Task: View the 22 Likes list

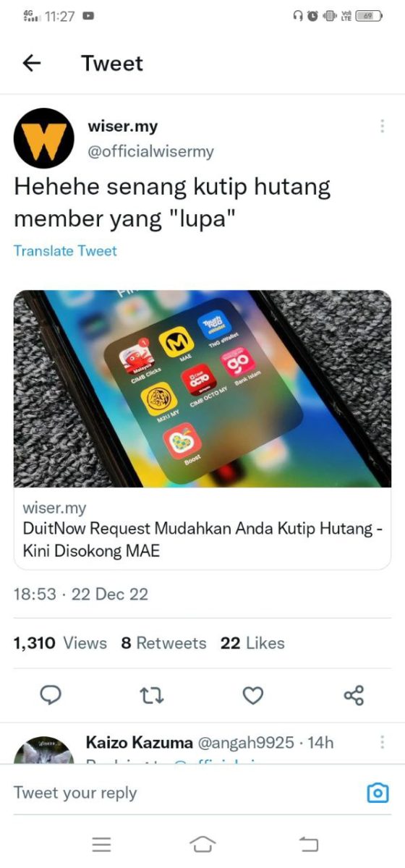Action: point(252,643)
